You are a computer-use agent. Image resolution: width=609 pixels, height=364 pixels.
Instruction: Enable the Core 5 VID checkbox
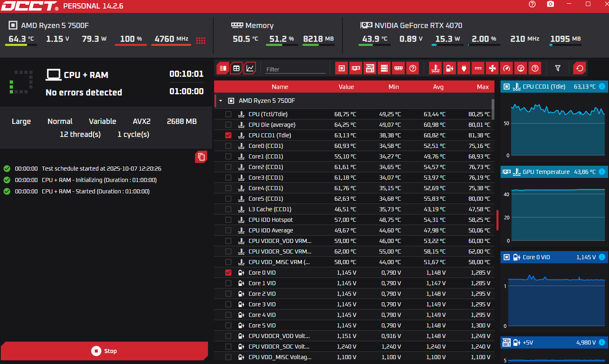[228, 325]
